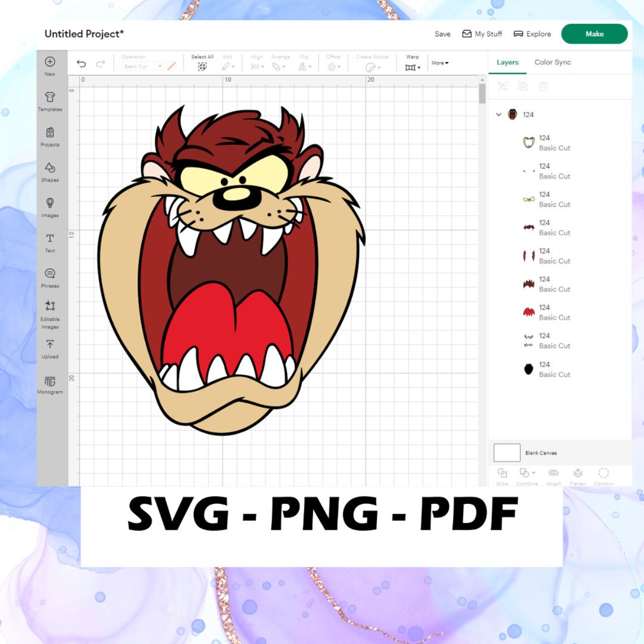Viewport: 644px width, 644px height.
Task: Click the green Make button
Action: click(594, 34)
